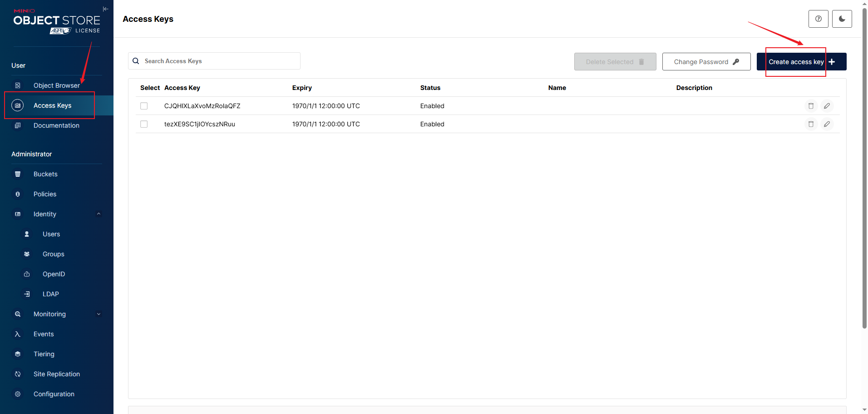The height and width of the screenshot is (414, 868).
Task: Delete access key tezXE9SC1jlOYcszNRuu via trash icon
Action: coord(811,124)
